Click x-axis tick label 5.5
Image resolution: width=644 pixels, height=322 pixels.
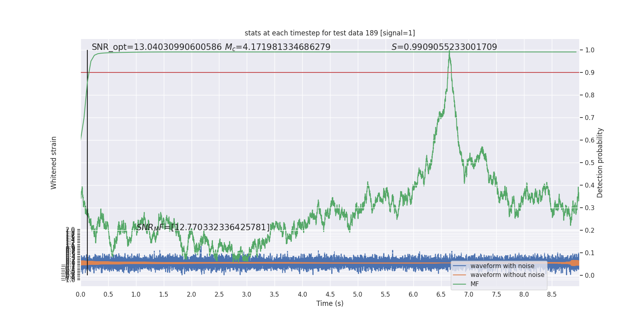pyautogui.click(x=386, y=295)
